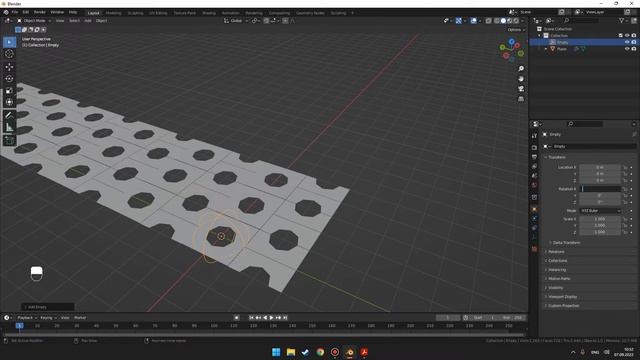Enable solid viewport shading mode

[503, 21]
